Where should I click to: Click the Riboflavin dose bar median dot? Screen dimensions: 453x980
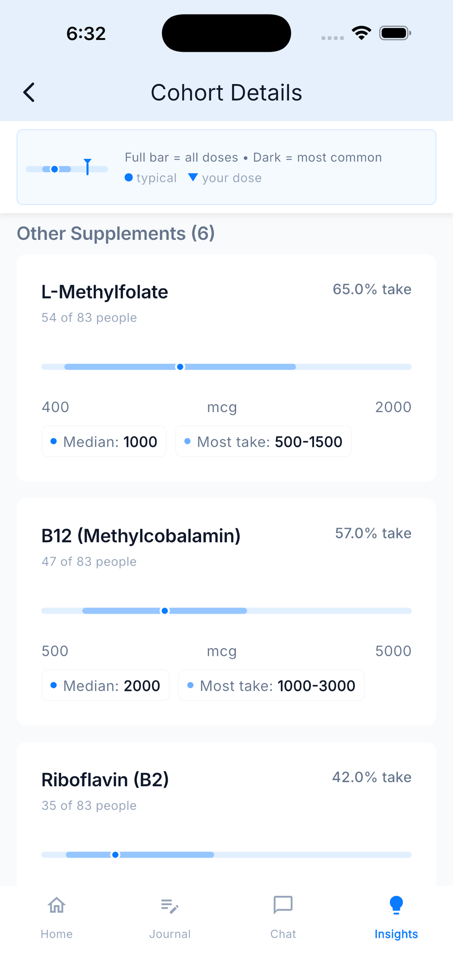tap(115, 854)
